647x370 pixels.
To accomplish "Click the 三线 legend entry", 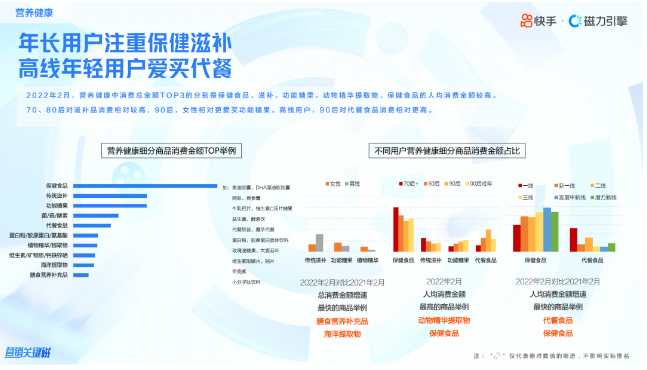I will point(526,198).
